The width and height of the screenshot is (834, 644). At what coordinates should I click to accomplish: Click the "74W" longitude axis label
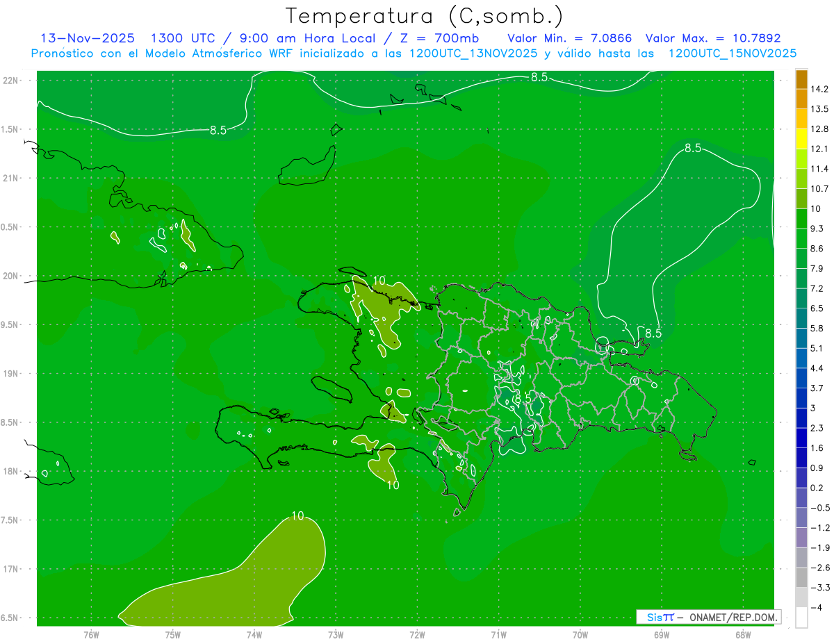(x=254, y=634)
